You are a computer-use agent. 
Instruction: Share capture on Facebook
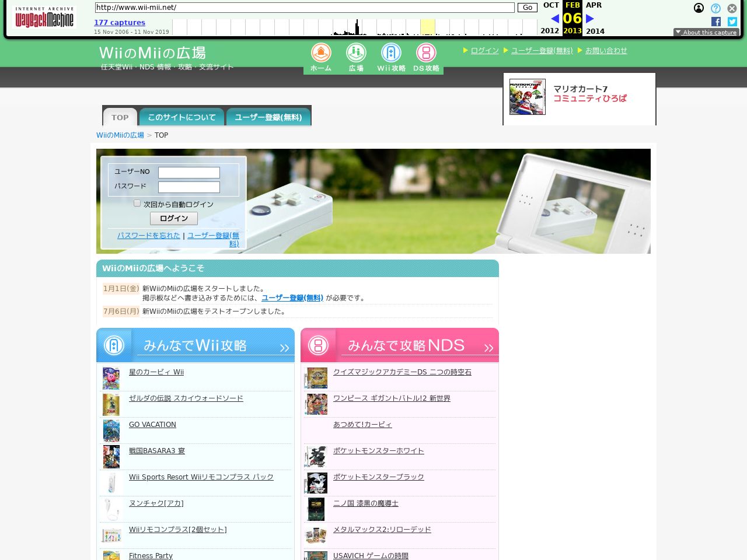pyautogui.click(x=716, y=22)
